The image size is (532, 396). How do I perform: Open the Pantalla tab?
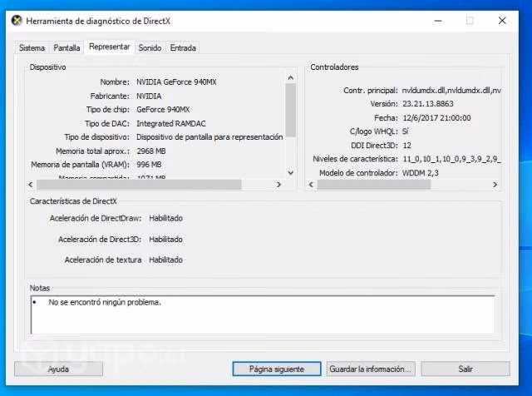66,48
